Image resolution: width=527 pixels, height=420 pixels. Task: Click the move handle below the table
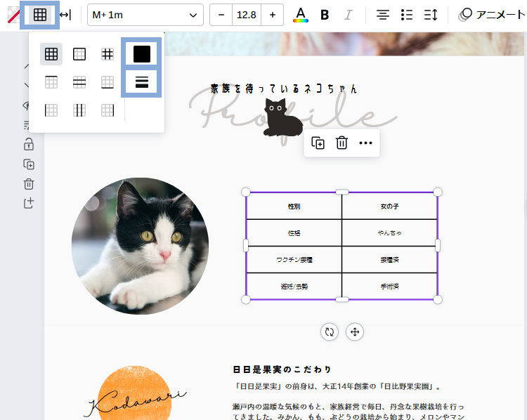355,332
